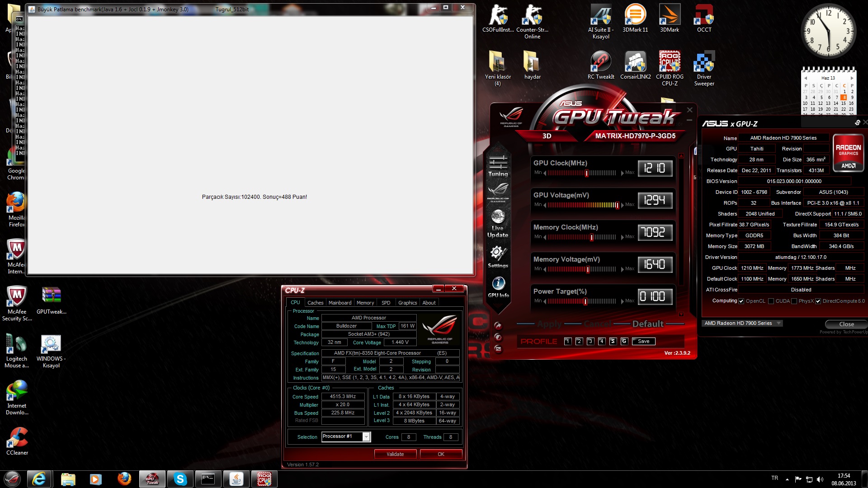Toggle DirectCompute 5.0 checkbox in GPU-Z

pos(818,301)
